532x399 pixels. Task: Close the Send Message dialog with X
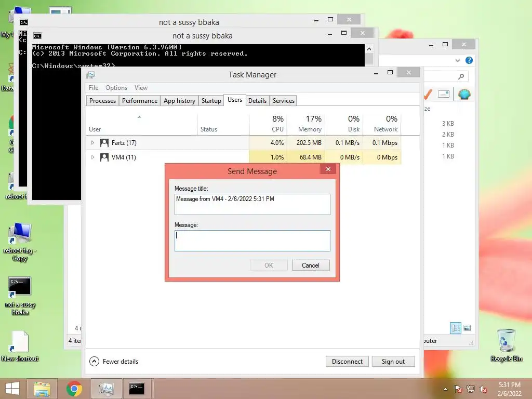click(x=328, y=169)
